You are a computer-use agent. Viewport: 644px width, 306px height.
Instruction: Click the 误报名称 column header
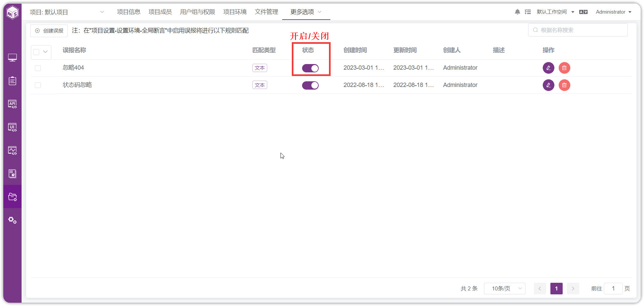click(74, 50)
